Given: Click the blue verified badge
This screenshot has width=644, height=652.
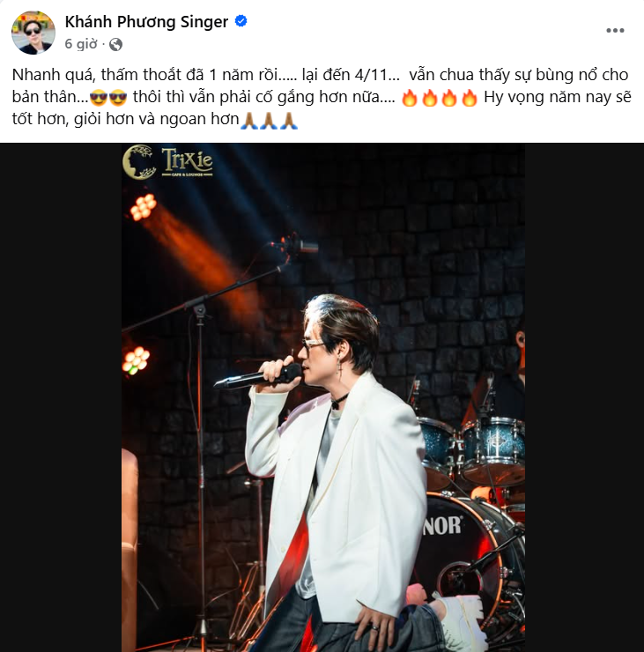Looking at the screenshot, I should point(241,21).
